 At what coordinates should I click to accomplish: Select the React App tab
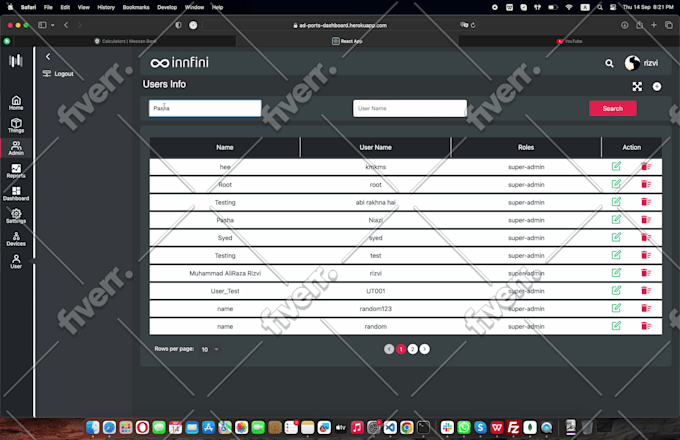coord(347,41)
